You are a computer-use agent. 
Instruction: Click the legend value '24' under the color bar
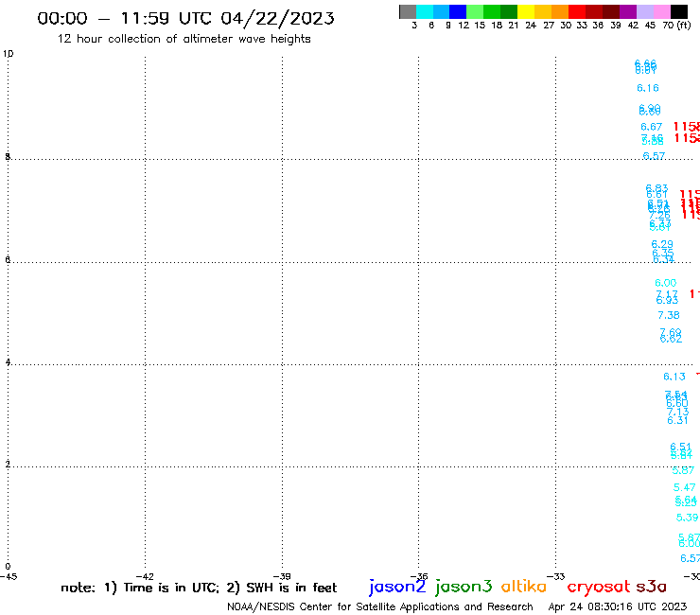(531, 25)
